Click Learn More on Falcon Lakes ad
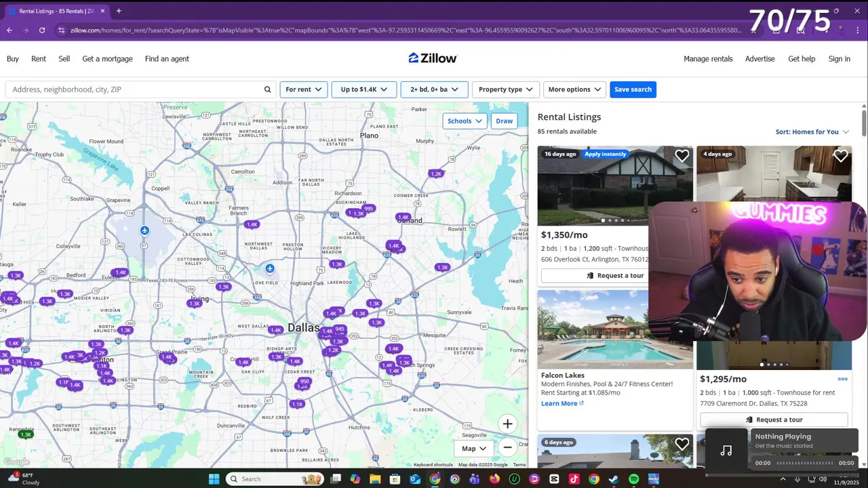The height and width of the screenshot is (488, 868). coord(562,403)
